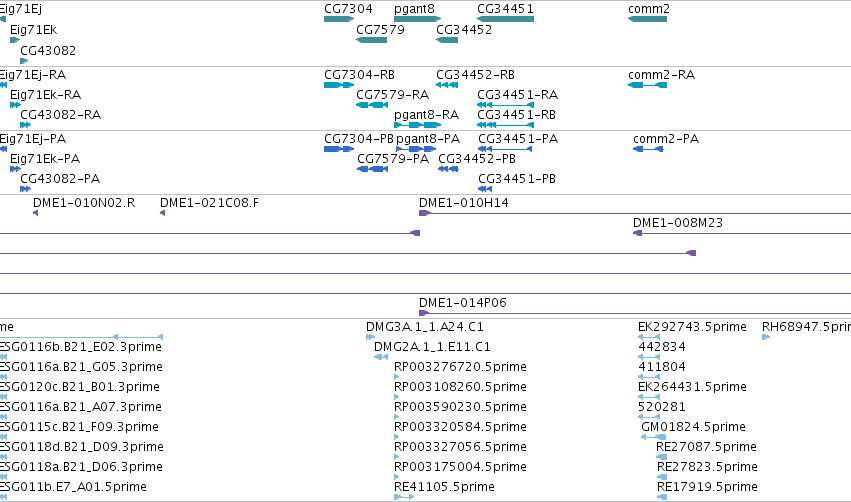Click protein Eig71Ek-PA
Screen dimensions: 851x502
tap(45, 158)
